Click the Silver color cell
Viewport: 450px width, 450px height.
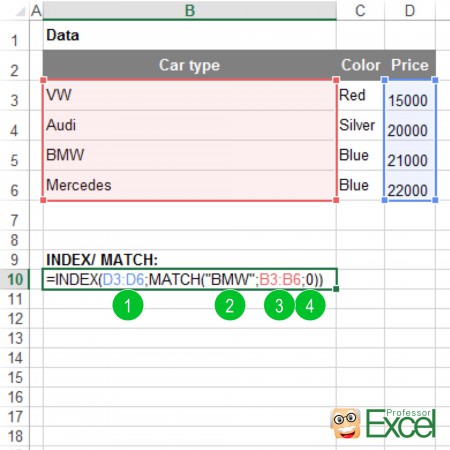point(360,125)
